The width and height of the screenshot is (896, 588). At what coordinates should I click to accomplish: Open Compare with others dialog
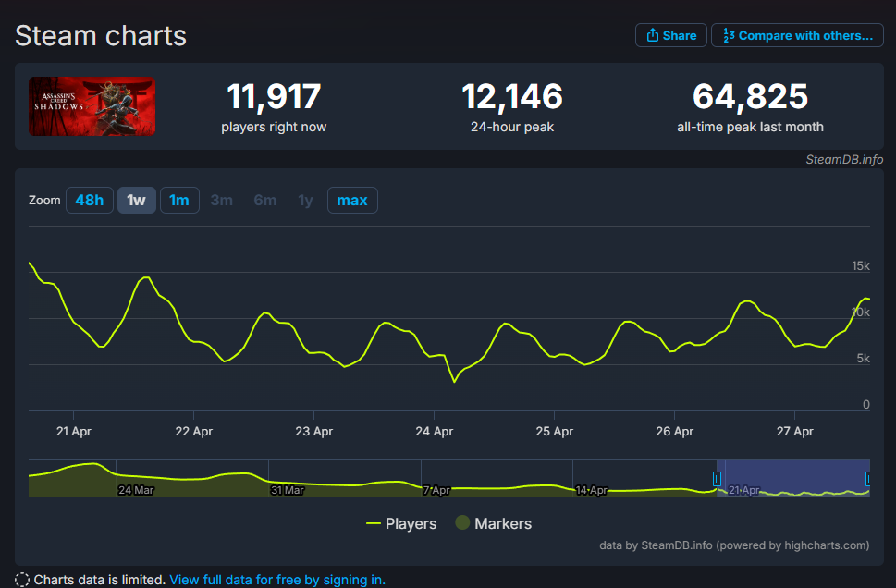[797, 35]
